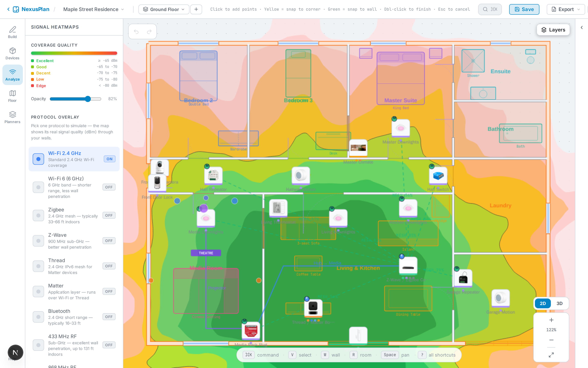The width and height of the screenshot is (588, 368).
Task: Select the Garage Repeater device icon
Action: [463, 278]
